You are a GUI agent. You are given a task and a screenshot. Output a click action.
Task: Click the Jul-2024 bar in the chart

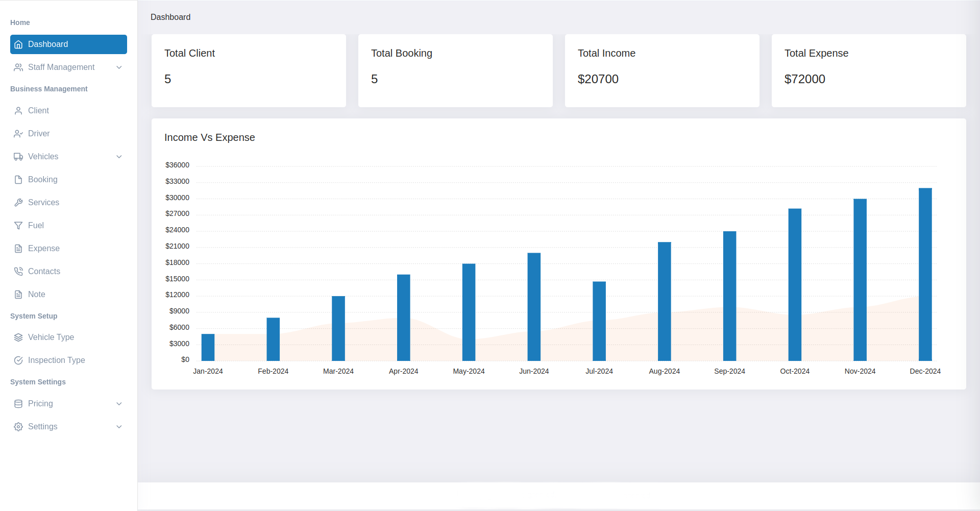coord(599,321)
